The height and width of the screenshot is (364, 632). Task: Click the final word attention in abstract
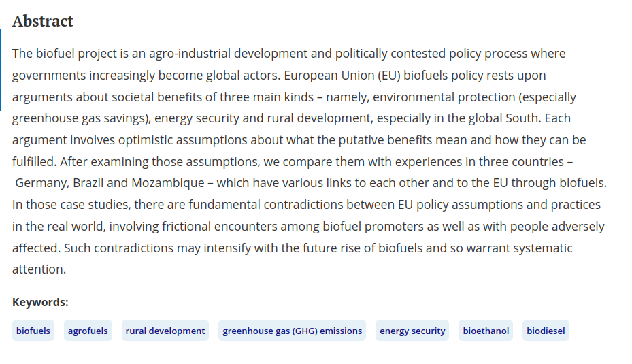38,269
